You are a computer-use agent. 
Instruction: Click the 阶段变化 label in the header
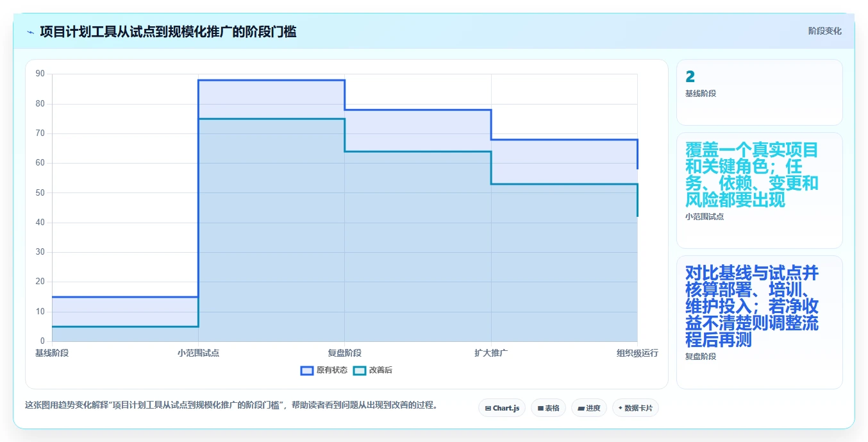[824, 31]
